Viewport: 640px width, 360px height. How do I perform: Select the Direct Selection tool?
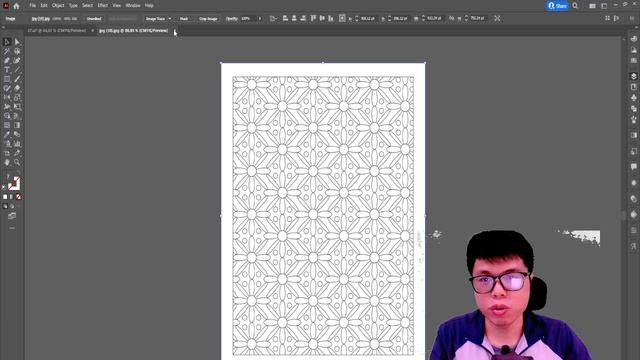tap(17, 42)
